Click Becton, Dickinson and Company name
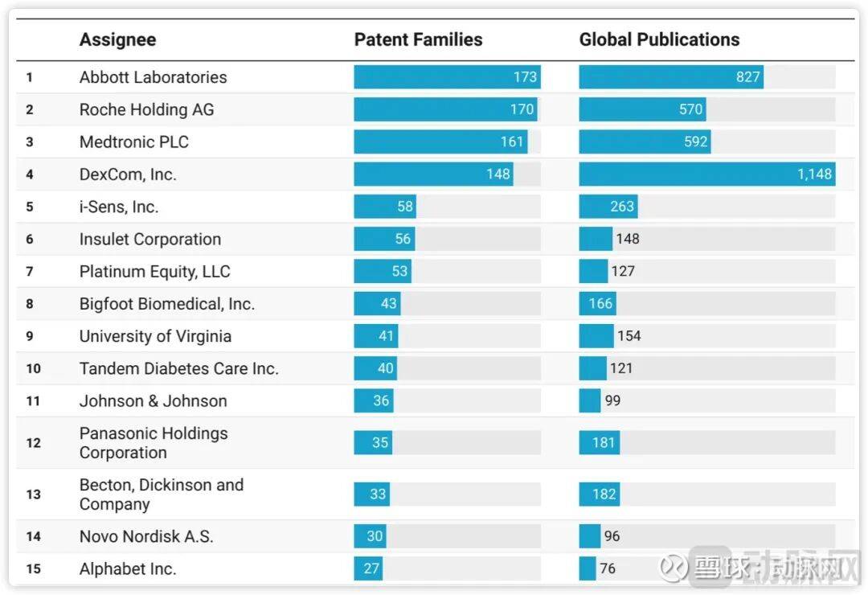 tap(161, 494)
